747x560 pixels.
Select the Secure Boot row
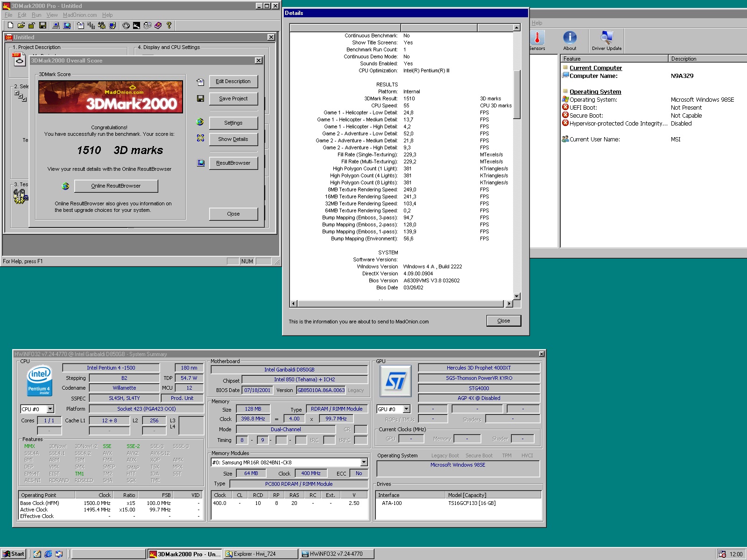tap(654, 115)
